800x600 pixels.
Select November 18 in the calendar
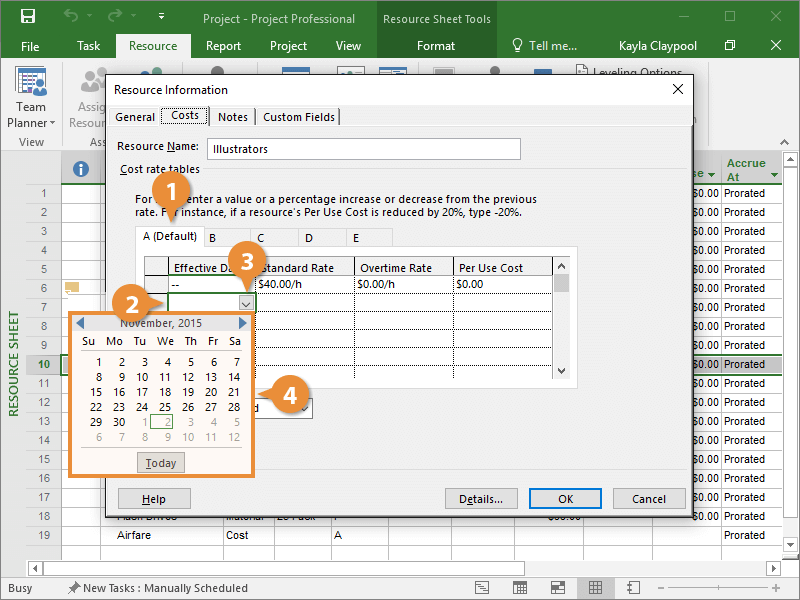point(165,392)
